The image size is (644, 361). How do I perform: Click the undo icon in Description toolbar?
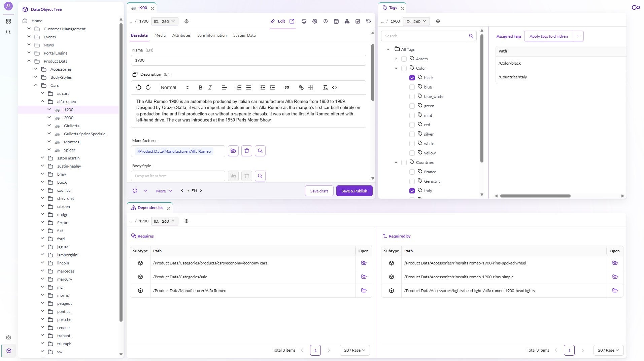click(139, 87)
